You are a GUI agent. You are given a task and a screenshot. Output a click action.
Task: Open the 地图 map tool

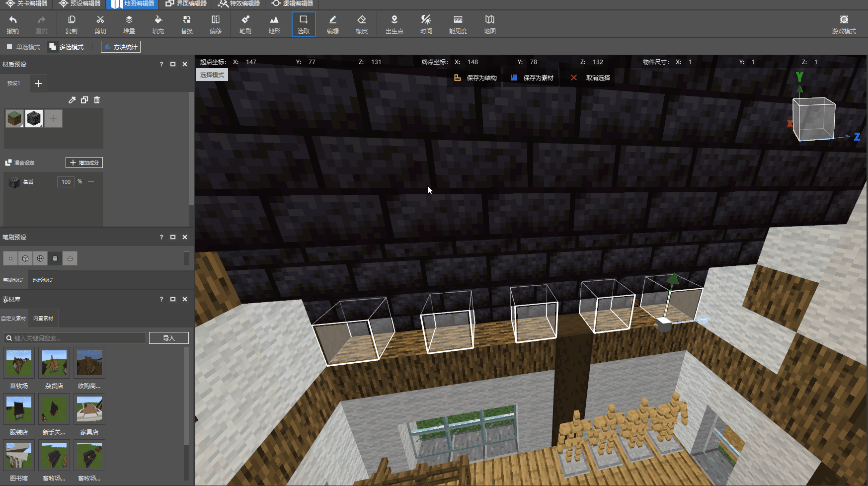pos(490,24)
